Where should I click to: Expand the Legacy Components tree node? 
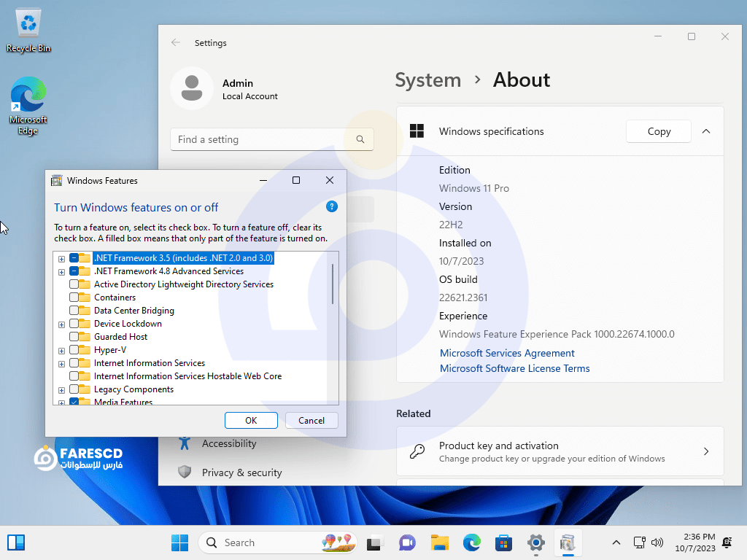pyautogui.click(x=61, y=391)
